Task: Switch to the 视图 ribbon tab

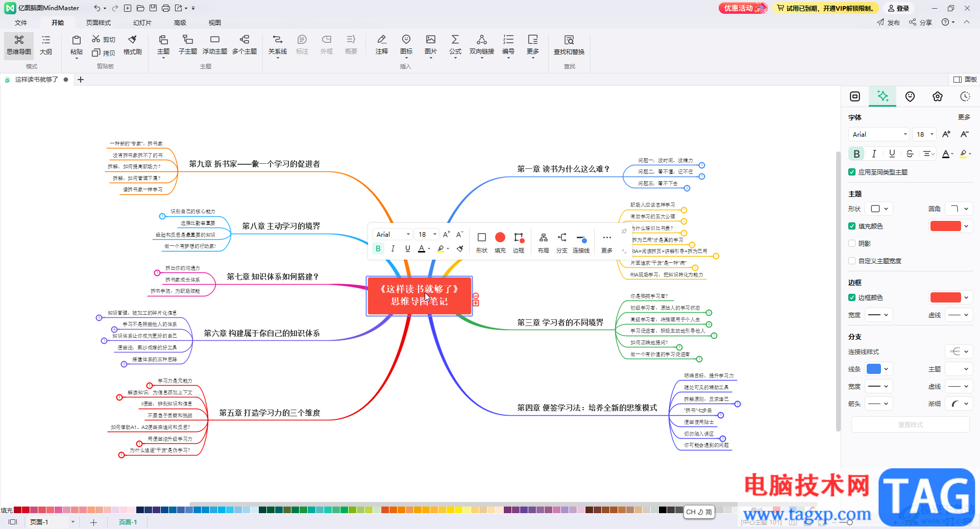Action: pos(215,22)
